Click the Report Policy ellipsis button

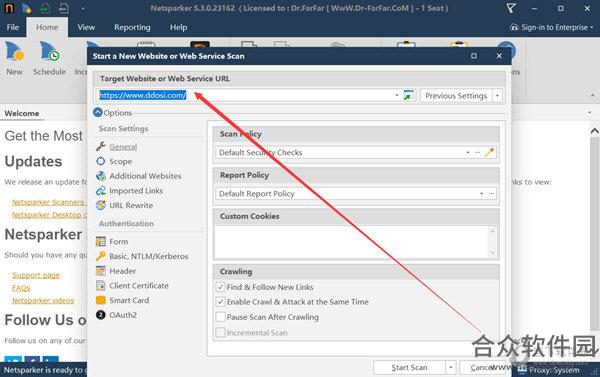tap(491, 194)
